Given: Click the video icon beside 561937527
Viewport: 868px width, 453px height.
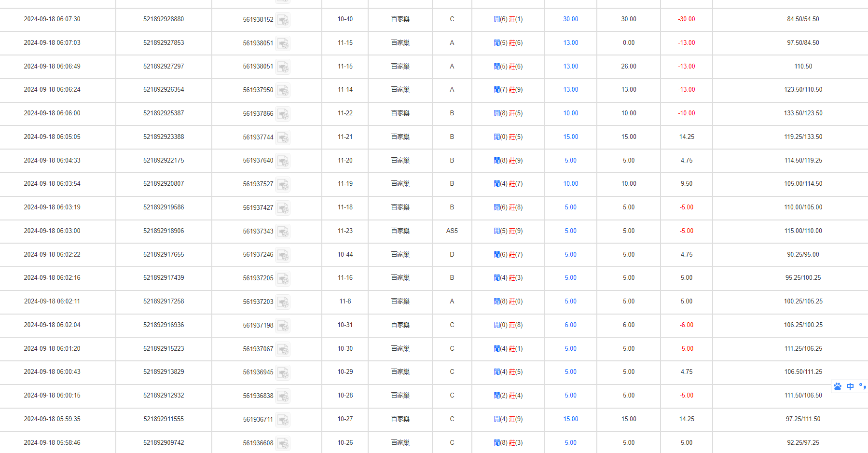Looking at the screenshot, I should pyautogui.click(x=283, y=184).
